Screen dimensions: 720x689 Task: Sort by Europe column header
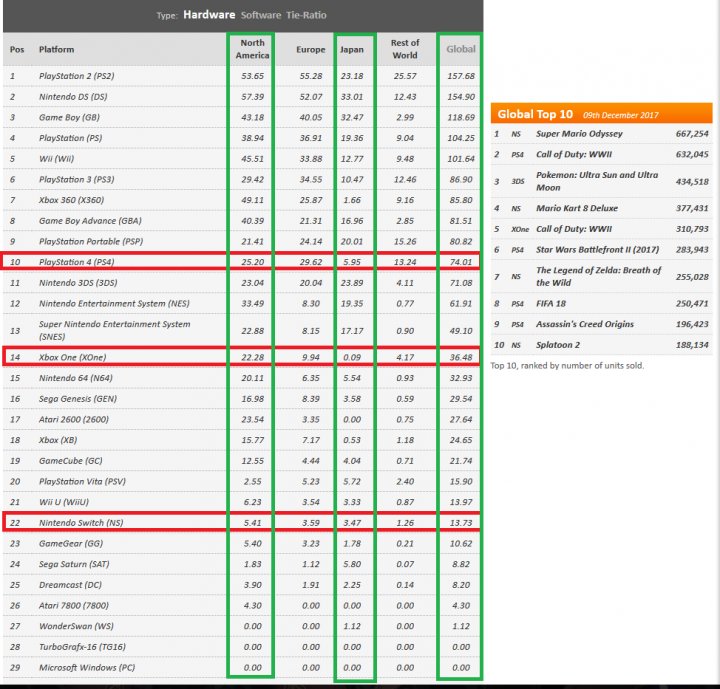(310, 49)
